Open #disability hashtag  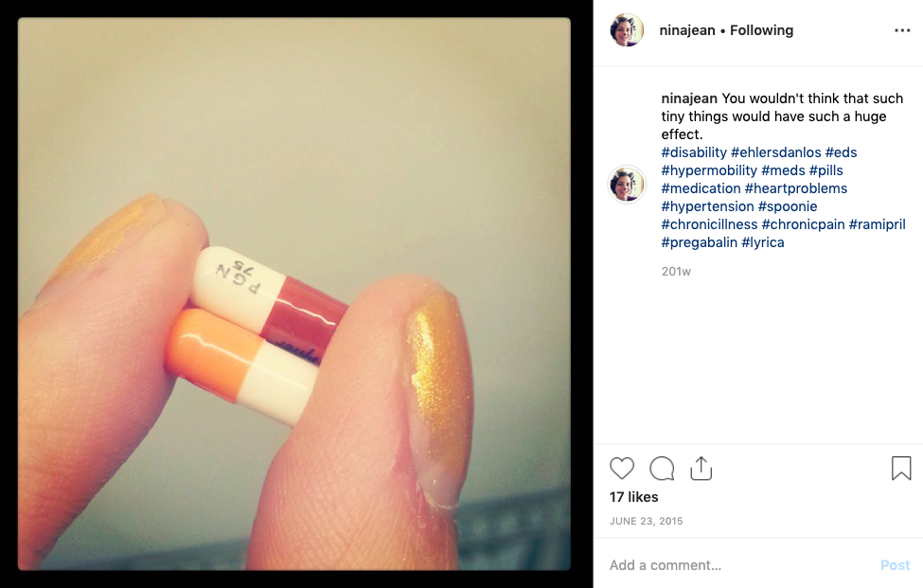coord(694,152)
